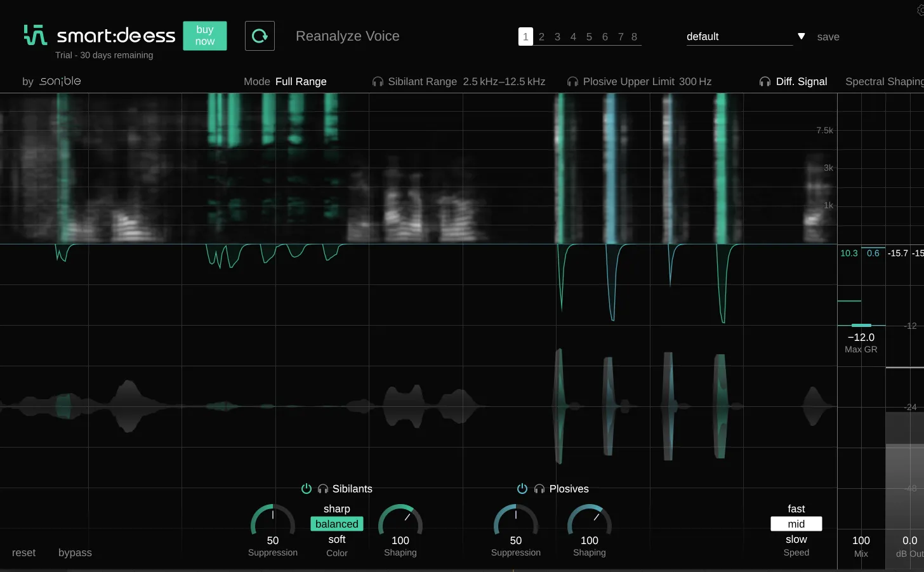Open the Sibilant Range value 2.5 kHz–12.5 kHz
924x572 pixels.
point(504,82)
